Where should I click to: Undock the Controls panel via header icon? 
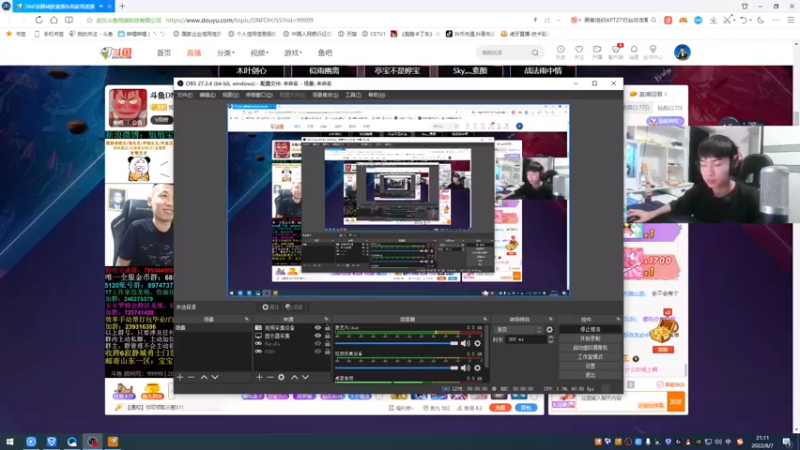618,319
